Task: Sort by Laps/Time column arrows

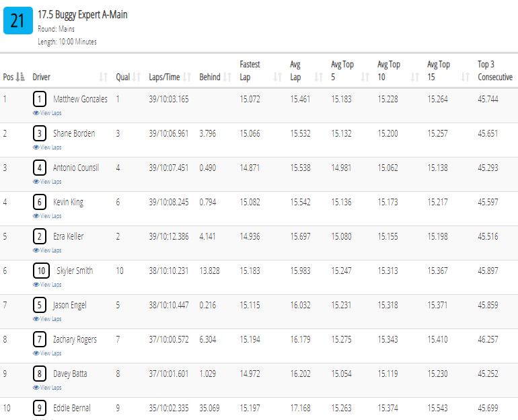Action: pyautogui.click(x=187, y=77)
